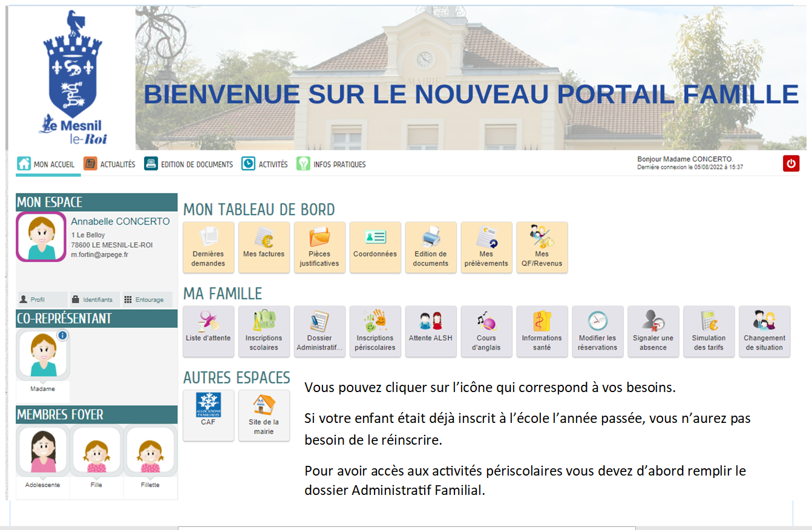This screenshot has height=530, width=812.
Task: Open the Cours d'anglais tile
Action: [486, 331]
